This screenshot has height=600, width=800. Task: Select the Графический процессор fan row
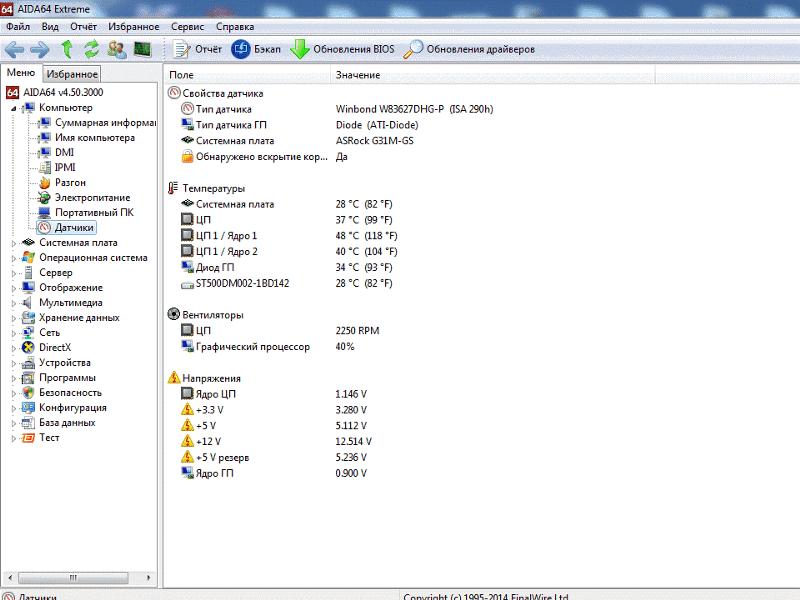[x=268, y=346]
